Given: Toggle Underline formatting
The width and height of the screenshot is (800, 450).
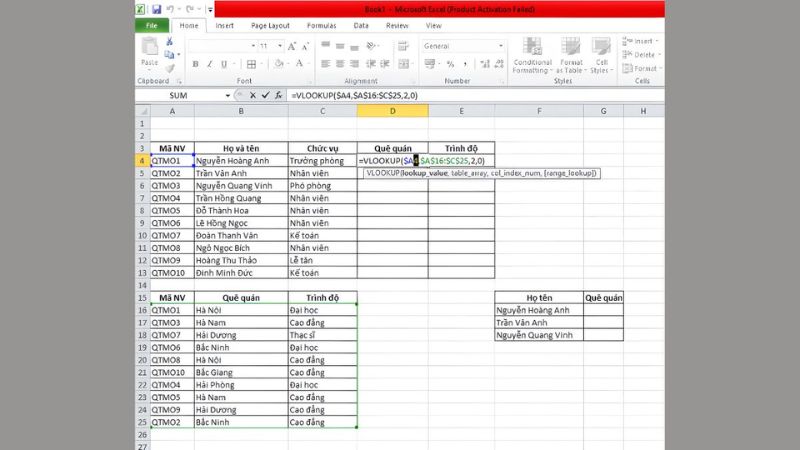Looking at the screenshot, I should [223, 64].
